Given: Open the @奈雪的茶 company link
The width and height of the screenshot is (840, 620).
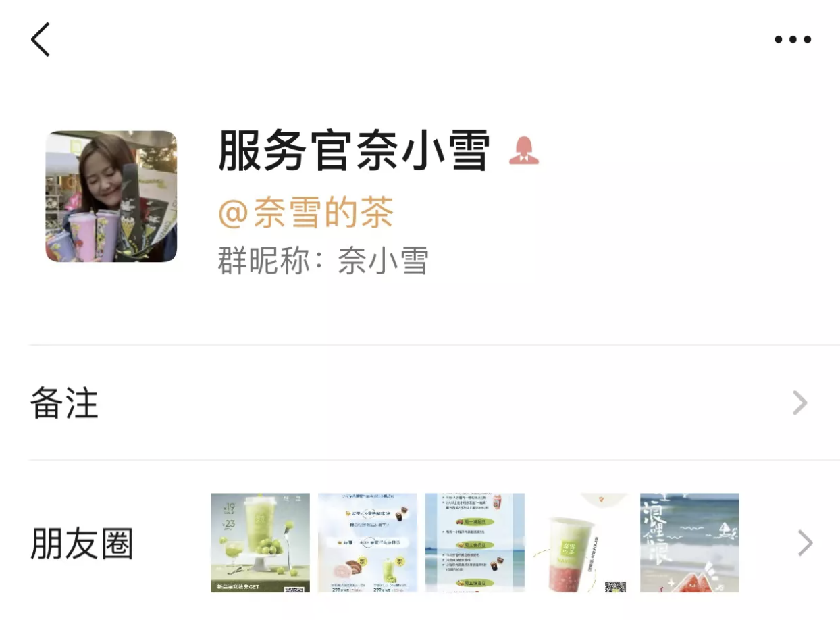Looking at the screenshot, I should (306, 213).
